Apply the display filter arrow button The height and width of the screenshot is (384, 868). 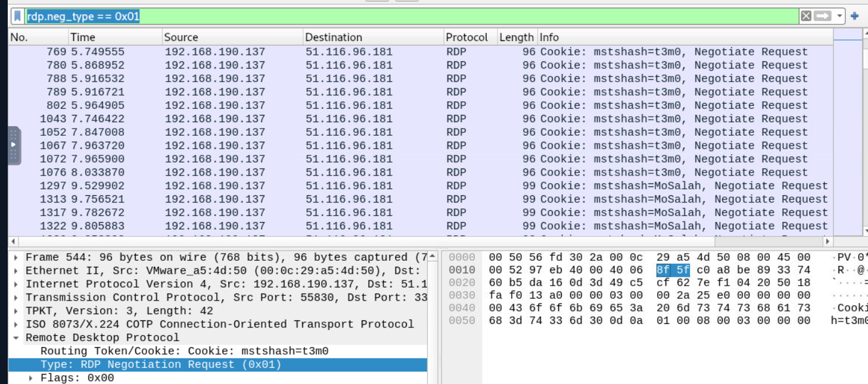pyautogui.click(x=823, y=16)
